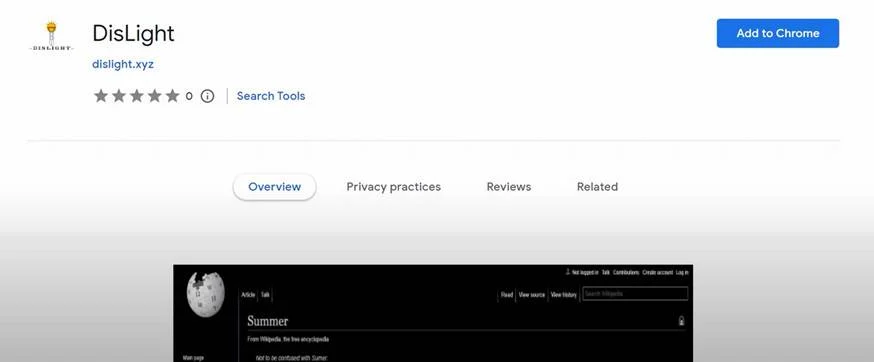Click the Summer heading in the preview
Viewport: 874px width, 362px height.
(268, 321)
